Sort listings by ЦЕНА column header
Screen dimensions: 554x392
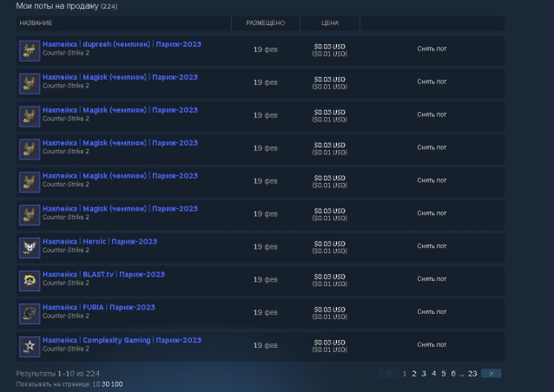(330, 23)
